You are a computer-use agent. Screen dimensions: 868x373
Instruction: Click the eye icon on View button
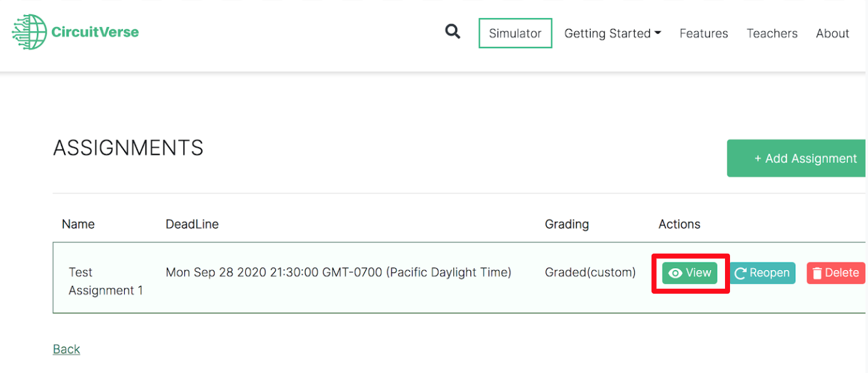coord(675,273)
